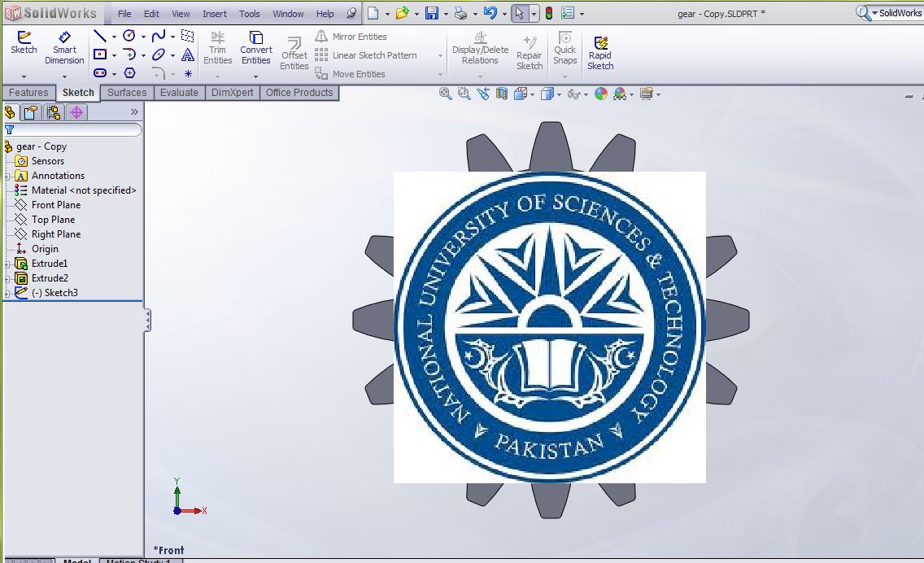Screen dimensions: 924x563
Task: Launch Rapid Sketch
Action: 600,53
